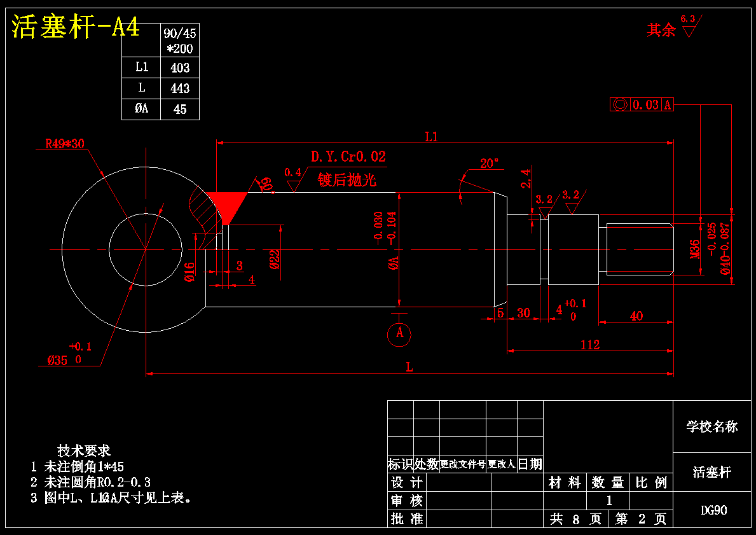Viewport: 756px width, 535px height.
Task: Click the -0.025 upper deviation text
Action: point(711,238)
